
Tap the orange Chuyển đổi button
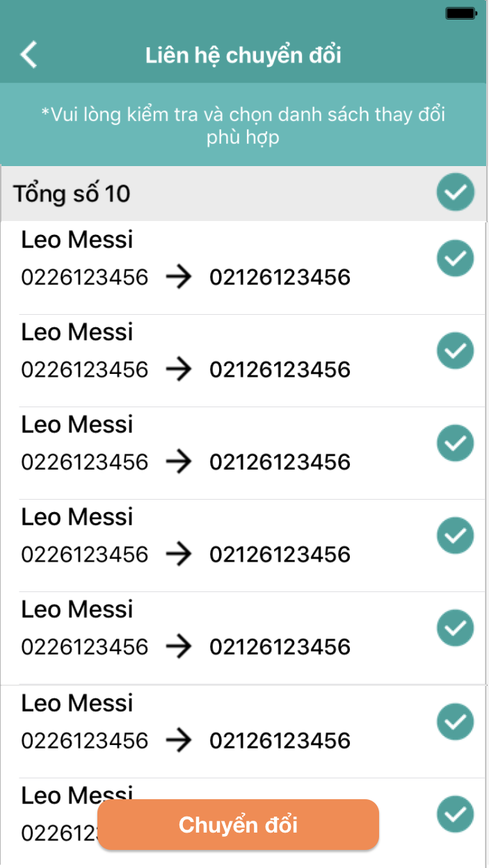tap(239, 824)
